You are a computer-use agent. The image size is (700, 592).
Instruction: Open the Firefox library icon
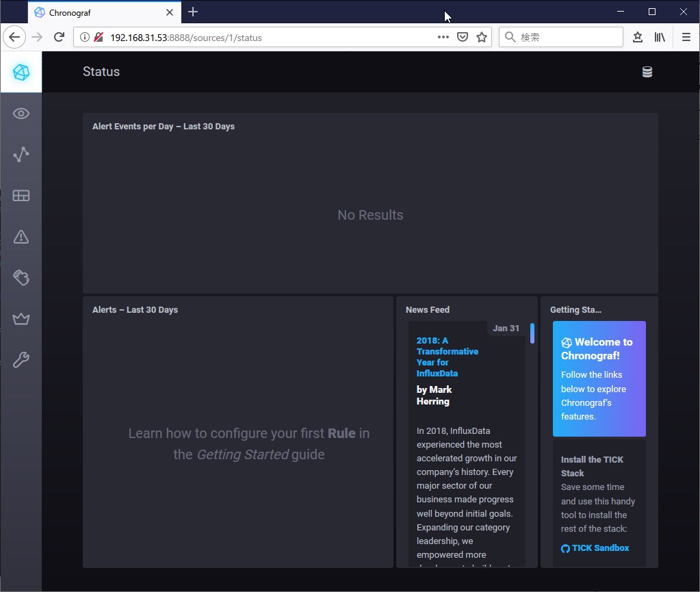(x=660, y=37)
